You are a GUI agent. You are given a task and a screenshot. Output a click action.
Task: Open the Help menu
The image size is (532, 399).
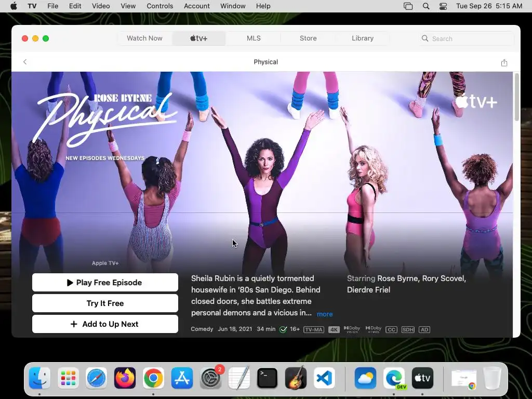pyautogui.click(x=263, y=6)
